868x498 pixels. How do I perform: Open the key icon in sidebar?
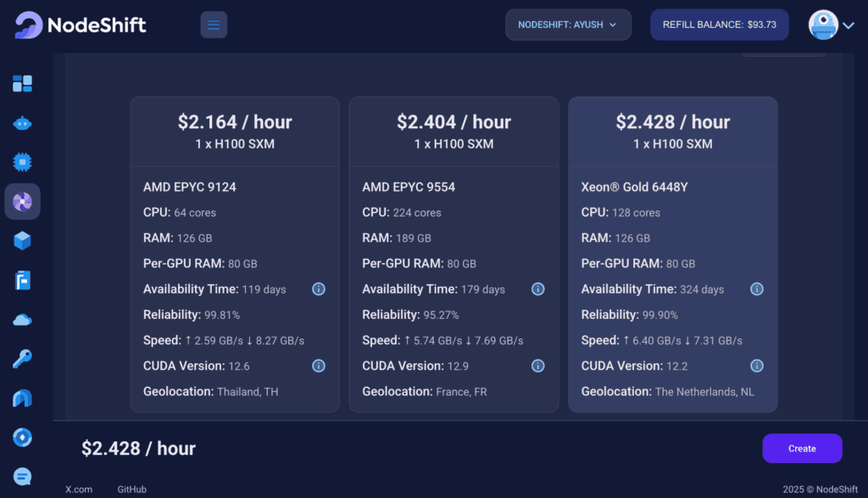point(22,359)
